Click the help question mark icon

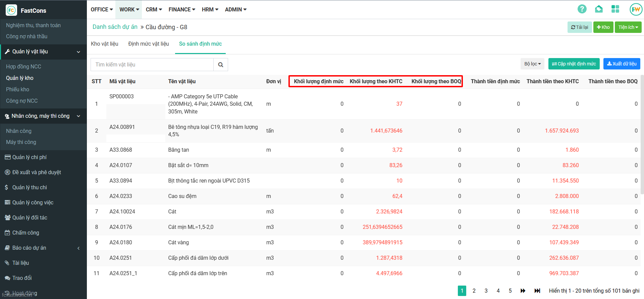(582, 9)
